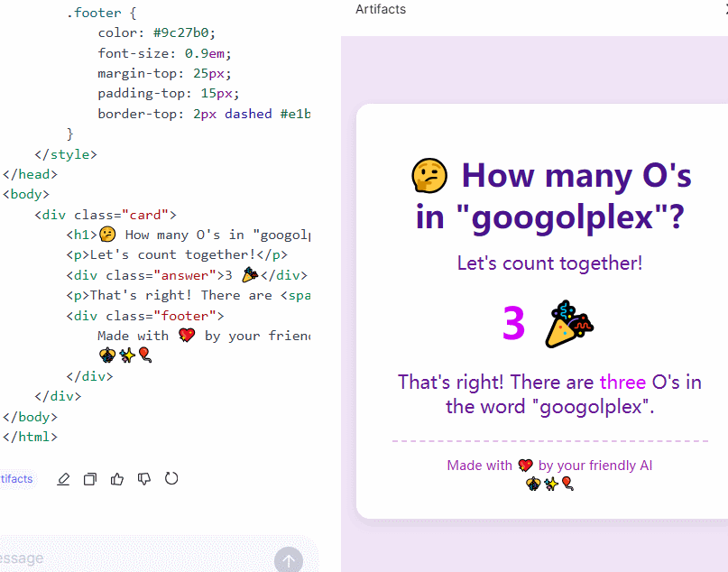Click the thinking face emoji in the preview heading

point(429,177)
